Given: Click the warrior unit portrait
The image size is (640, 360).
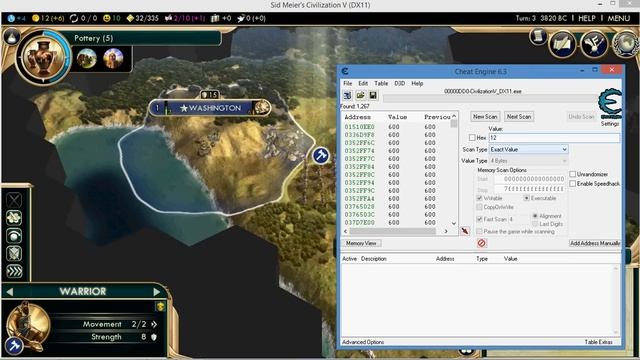Looking at the screenshot, I should pyautogui.click(x=29, y=326).
